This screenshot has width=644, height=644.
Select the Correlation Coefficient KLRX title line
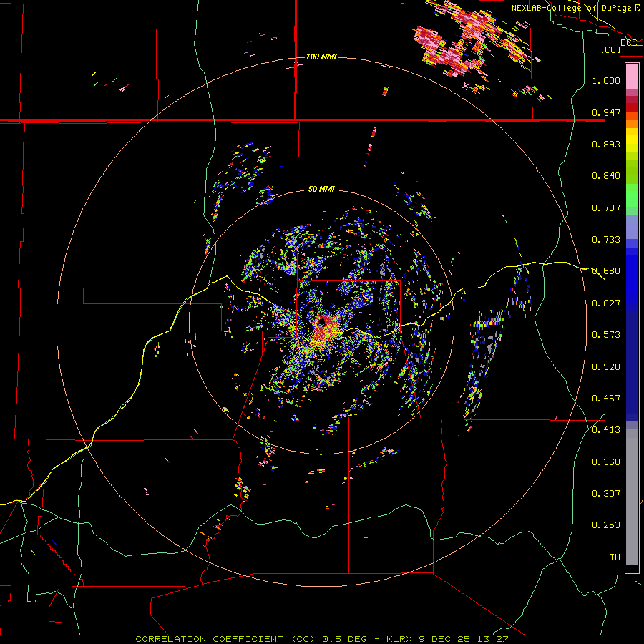[x=321, y=639]
